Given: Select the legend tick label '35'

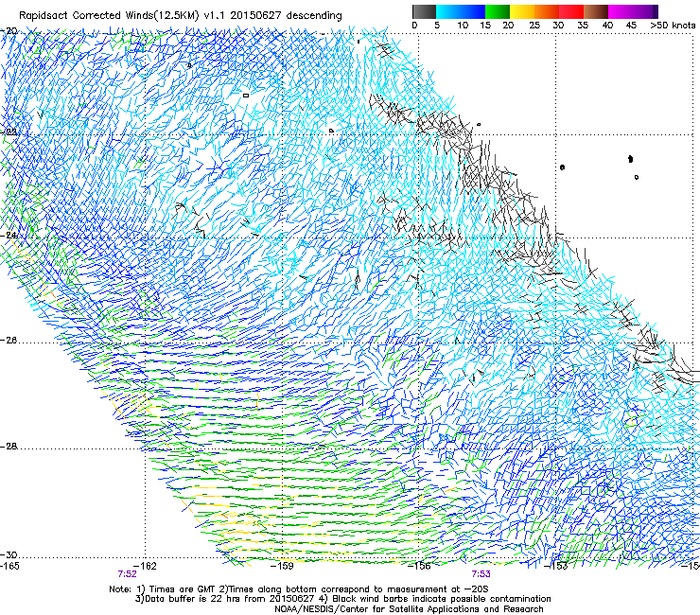Looking at the screenshot, I should pyautogui.click(x=583, y=25).
